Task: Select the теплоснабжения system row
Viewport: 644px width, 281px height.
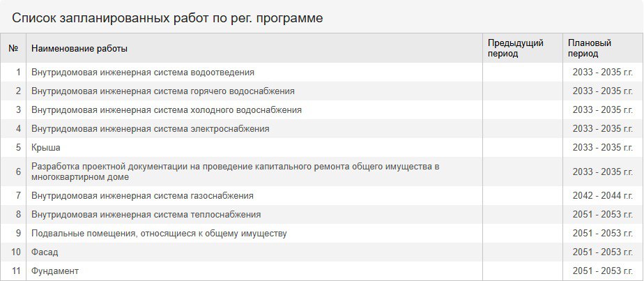Action: pyautogui.click(x=321, y=215)
